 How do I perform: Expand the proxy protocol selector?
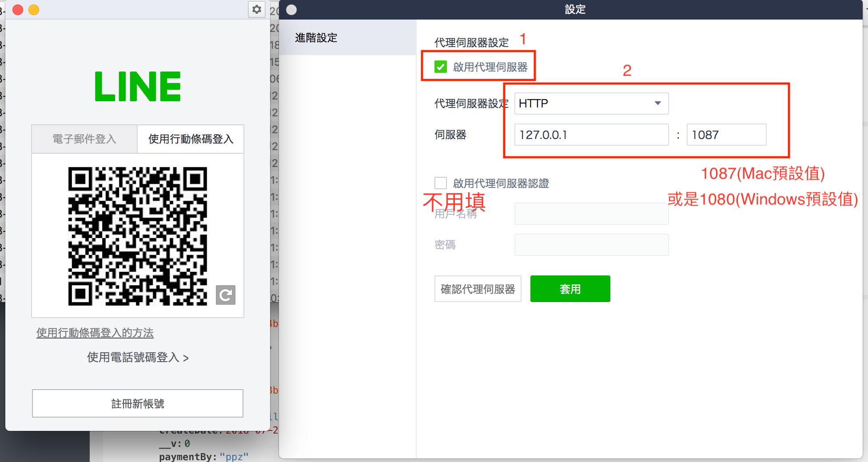click(x=591, y=103)
